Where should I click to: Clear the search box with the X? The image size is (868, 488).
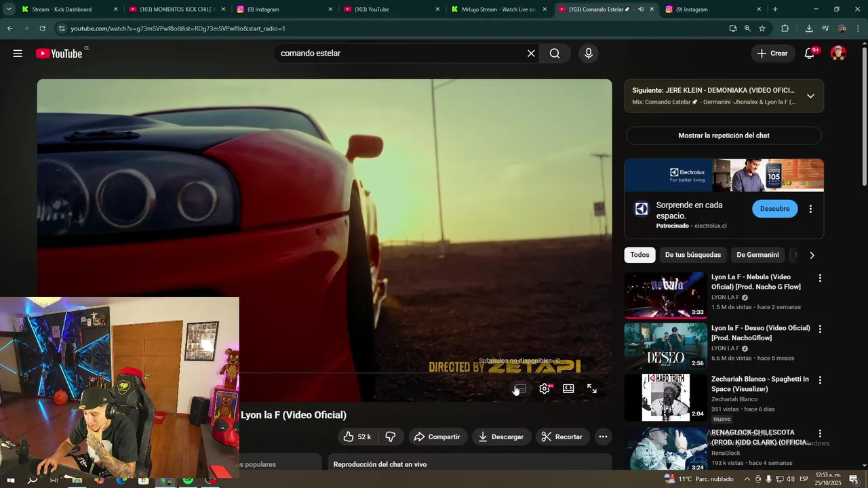point(531,54)
